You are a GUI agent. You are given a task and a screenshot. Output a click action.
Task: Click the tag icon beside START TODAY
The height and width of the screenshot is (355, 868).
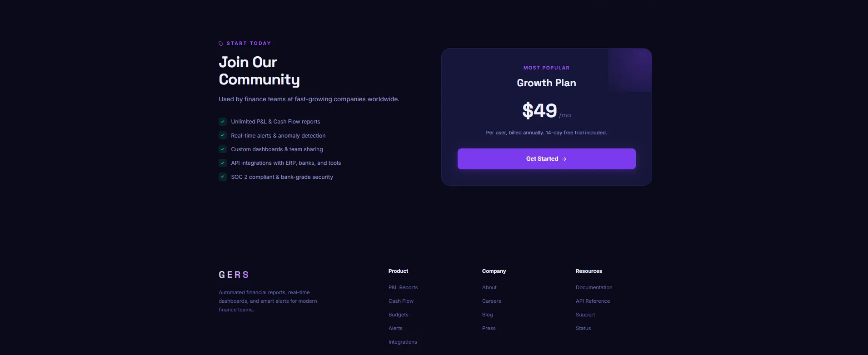click(x=221, y=44)
